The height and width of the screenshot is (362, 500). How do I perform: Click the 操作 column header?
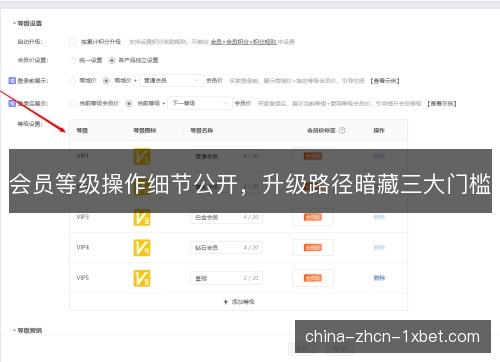tap(379, 130)
